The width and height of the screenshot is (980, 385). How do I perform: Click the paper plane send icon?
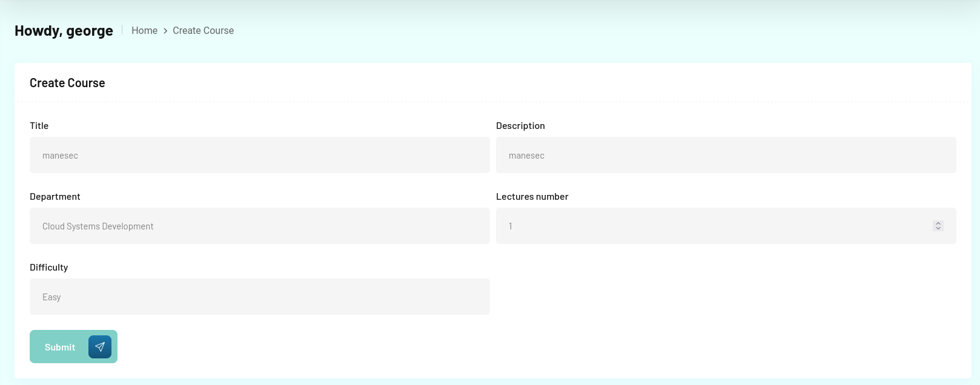click(100, 347)
